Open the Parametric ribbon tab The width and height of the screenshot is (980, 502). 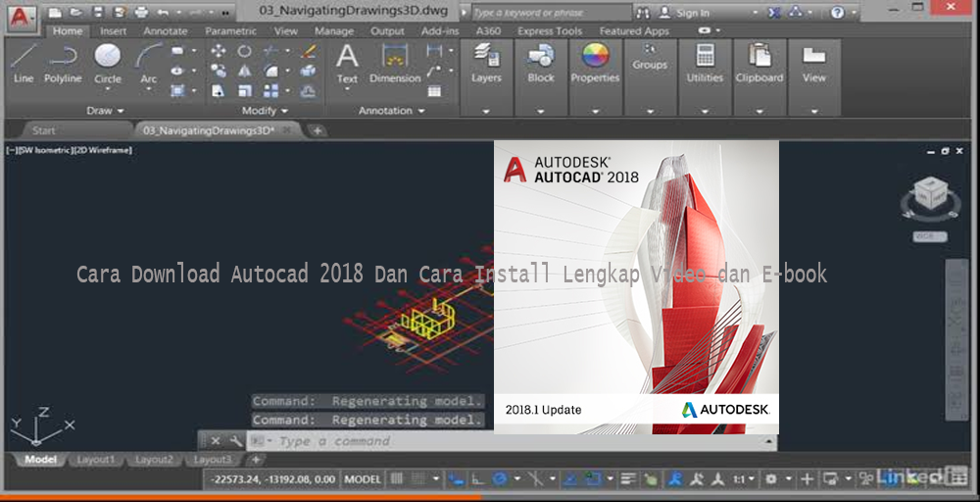pos(230,30)
